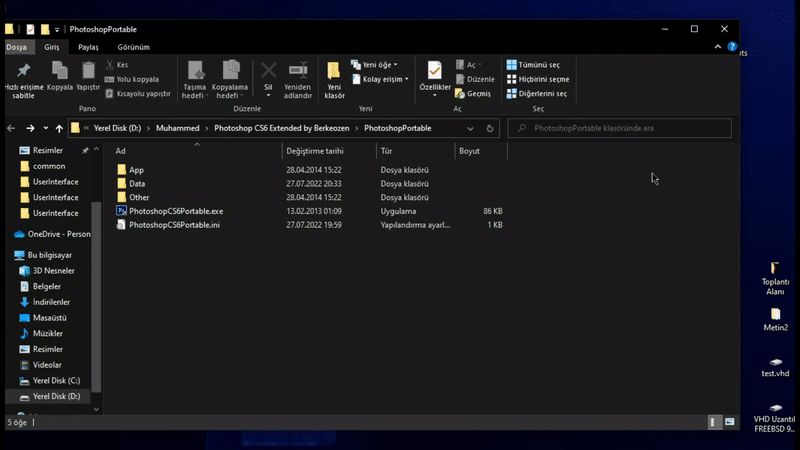This screenshot has height=450, width=800.
Task: Open the Görünüm ribbon tab
Action: click(x=134, y=47)
